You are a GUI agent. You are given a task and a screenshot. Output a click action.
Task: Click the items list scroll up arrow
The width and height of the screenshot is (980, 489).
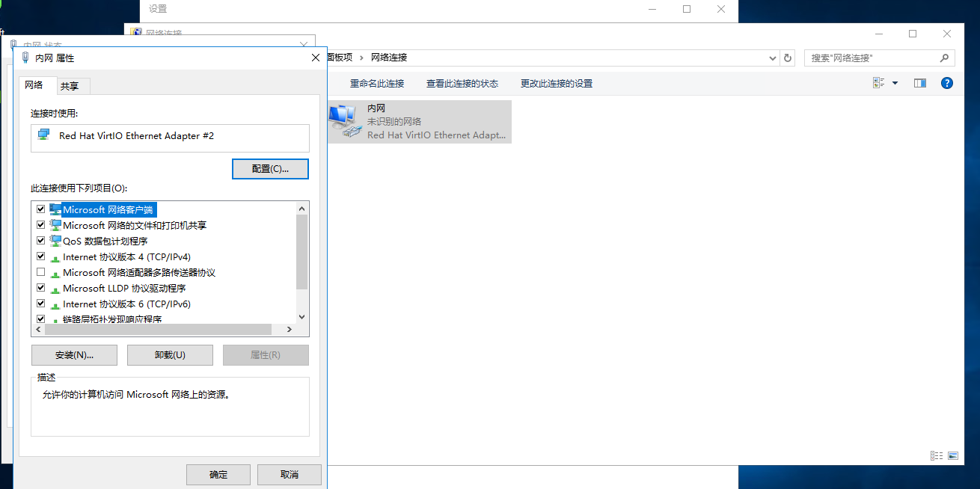click(x=302, y=209)
